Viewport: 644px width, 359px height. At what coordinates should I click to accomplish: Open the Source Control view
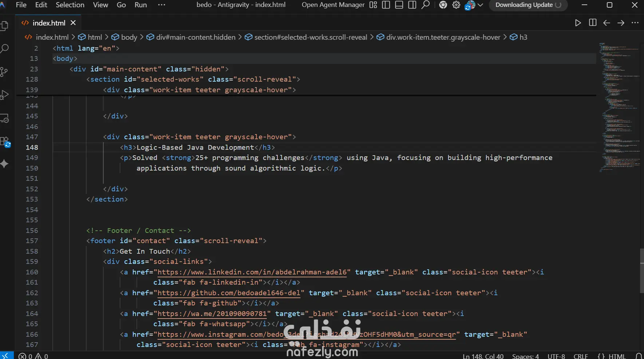tap(4, 72)
